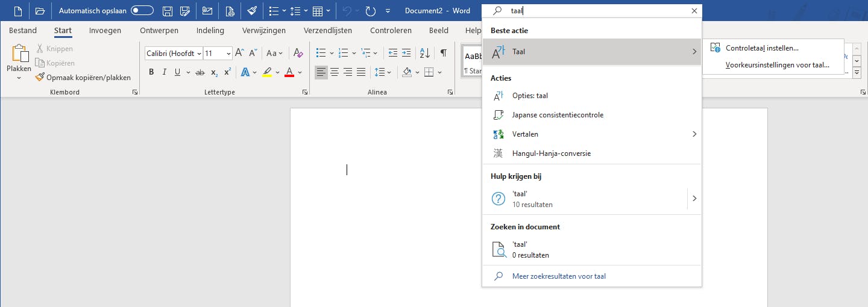The height and width of the screenshot is (307, 868).
Task: Create a new blank document from quick access
Action: (18, 11)
